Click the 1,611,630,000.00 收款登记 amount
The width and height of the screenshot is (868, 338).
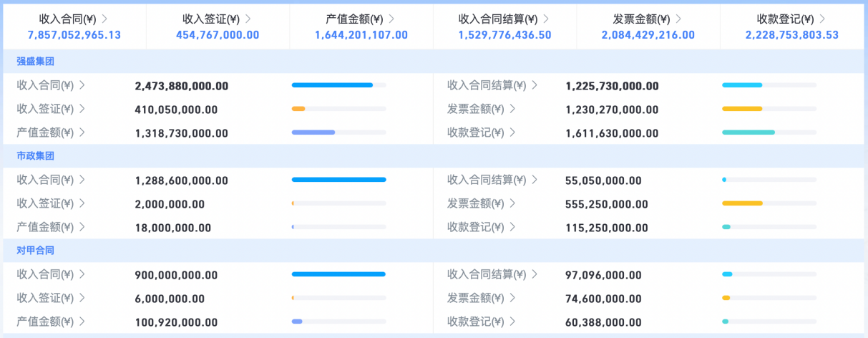coord(612,133)
